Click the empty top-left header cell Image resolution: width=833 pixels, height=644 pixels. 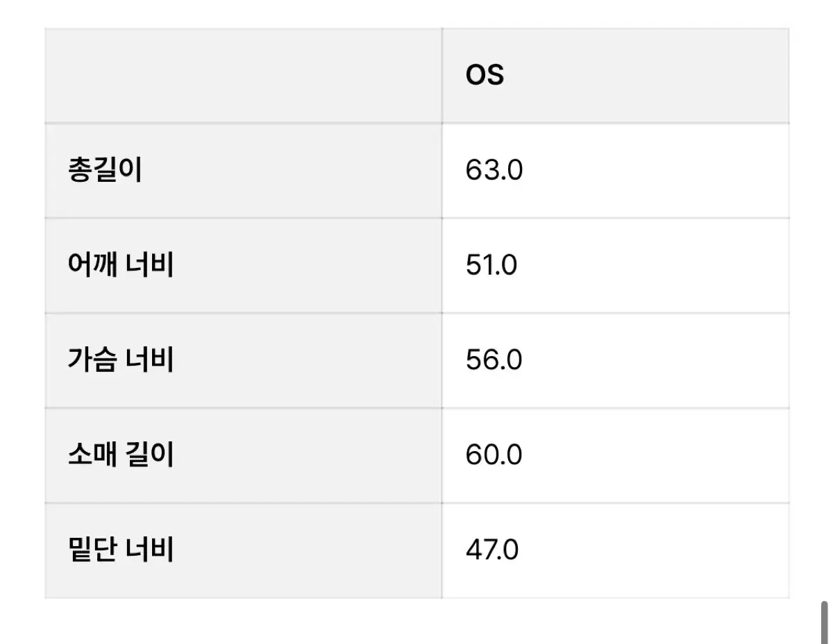pyautogui.click(x=243, y=76)
